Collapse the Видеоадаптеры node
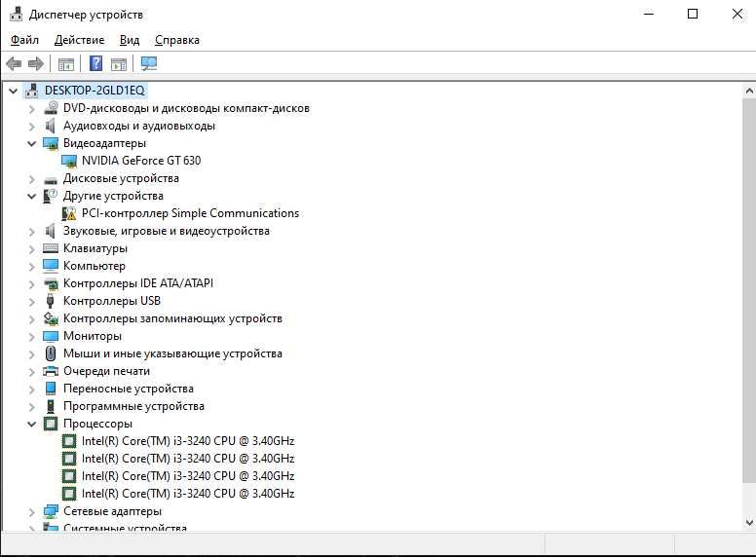The height and width of the screenshot is (557, 756). (x=32, y=143)
